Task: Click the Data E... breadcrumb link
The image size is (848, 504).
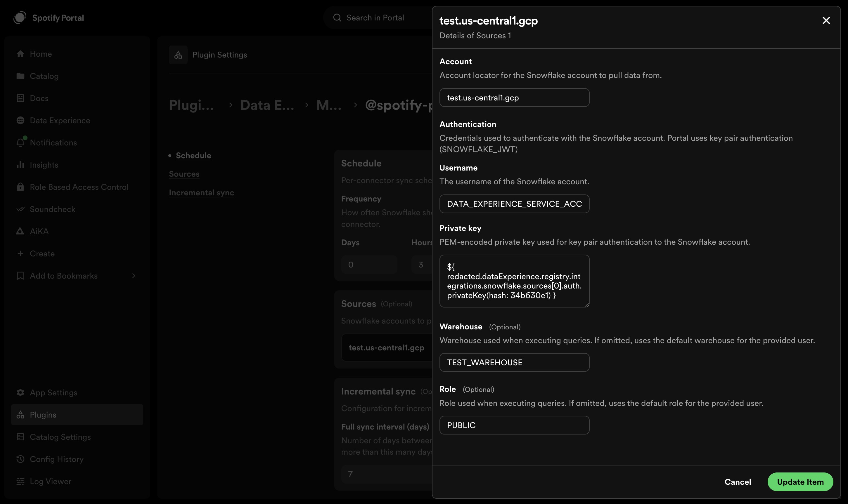Action: 267,105
